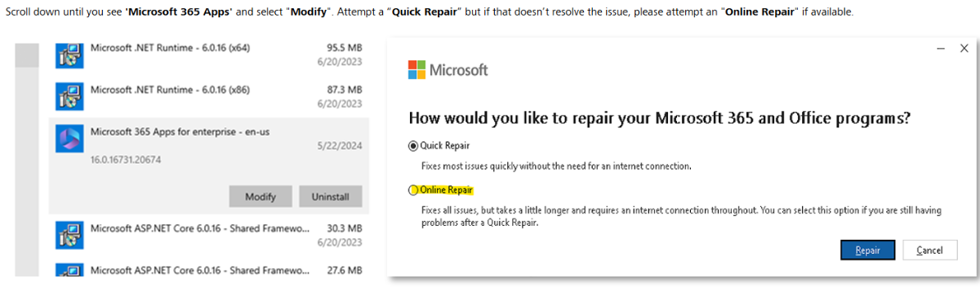Click Uninstall for Microsoft 365 Apps

(330, 197)
